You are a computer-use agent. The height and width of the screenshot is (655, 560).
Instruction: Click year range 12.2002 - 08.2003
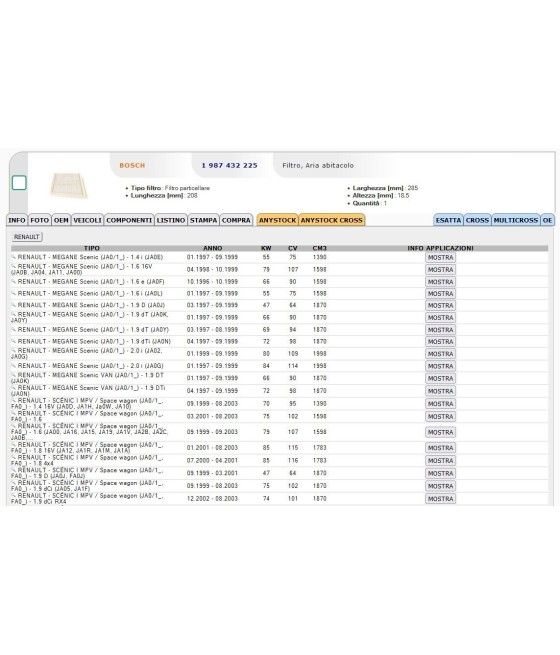[212, 498]
